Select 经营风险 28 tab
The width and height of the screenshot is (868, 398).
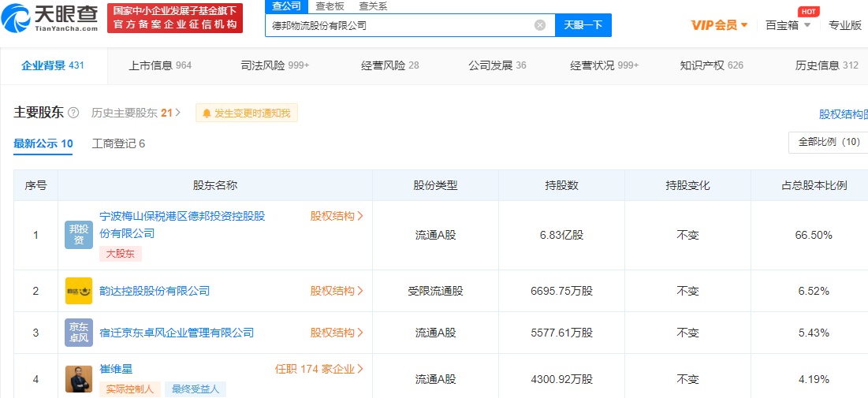[389, 65]
